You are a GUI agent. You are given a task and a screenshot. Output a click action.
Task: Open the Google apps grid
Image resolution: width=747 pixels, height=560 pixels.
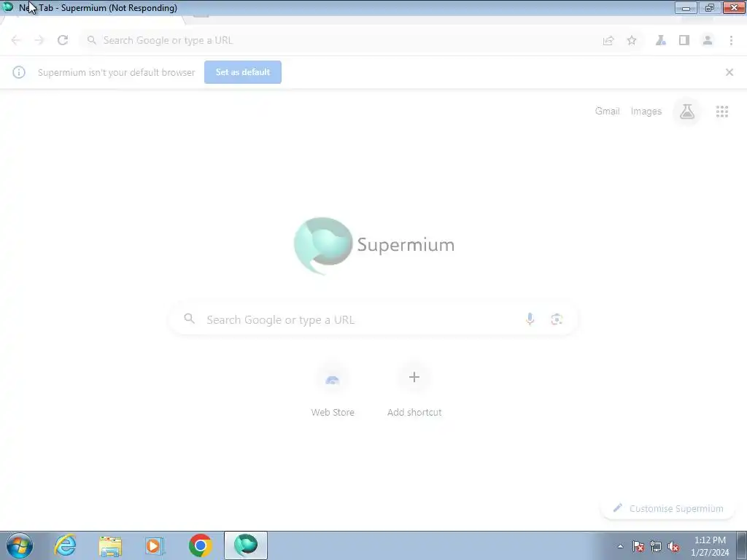coord(722,112)
